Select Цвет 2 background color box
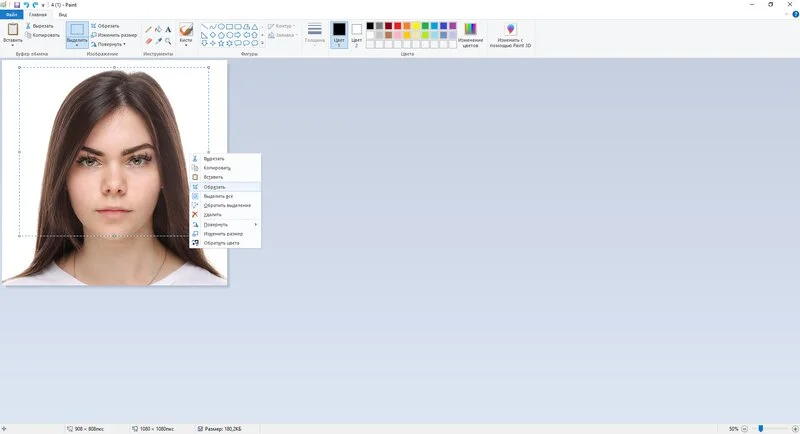 (x=357, y=35)
